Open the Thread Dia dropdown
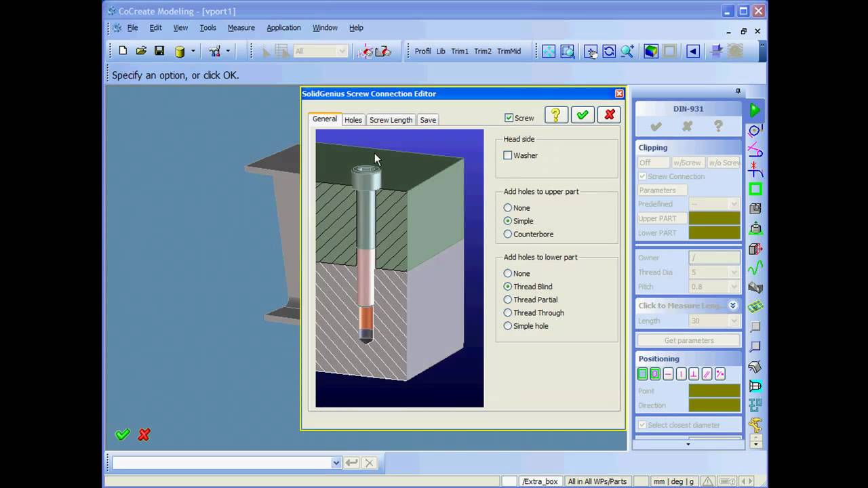The height and width of the screenshot is (488, 868). pyautogui.click(x=734, y=272)
